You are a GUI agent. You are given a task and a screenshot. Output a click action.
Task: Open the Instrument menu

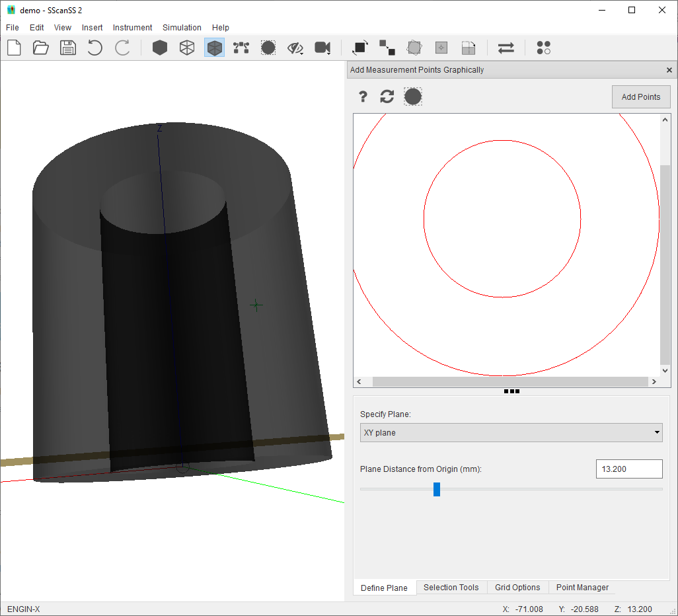tap(132, 28)
